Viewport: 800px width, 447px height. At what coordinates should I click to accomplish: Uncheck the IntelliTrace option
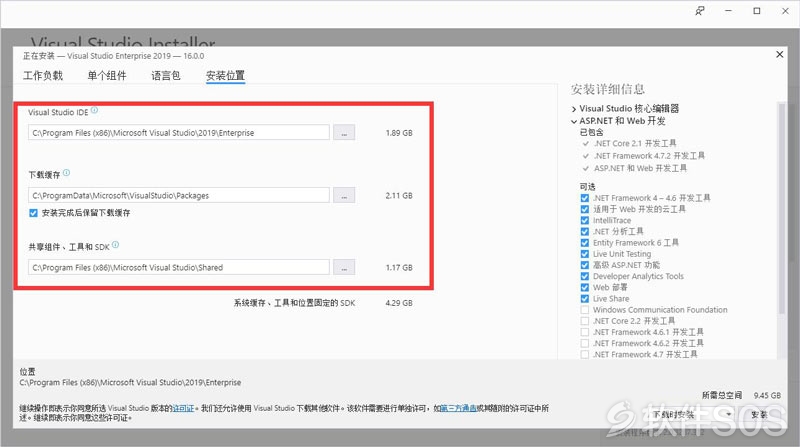tap(585, 220)
